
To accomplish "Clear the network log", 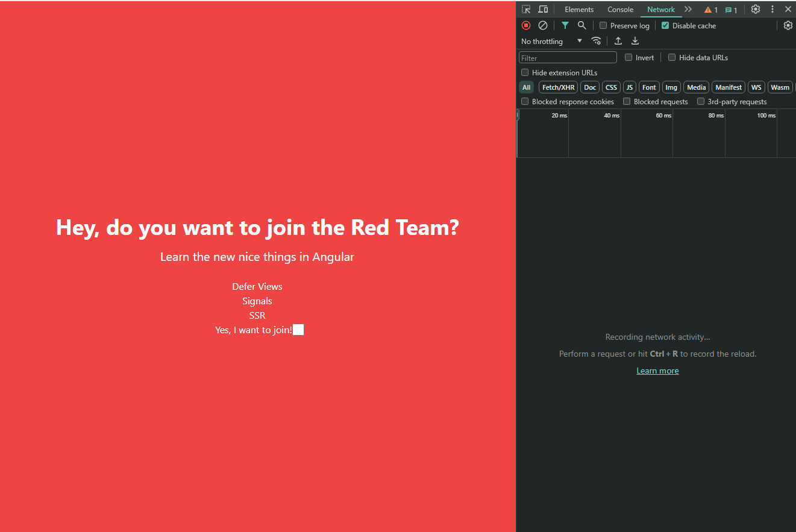I will tap(543, 25).
